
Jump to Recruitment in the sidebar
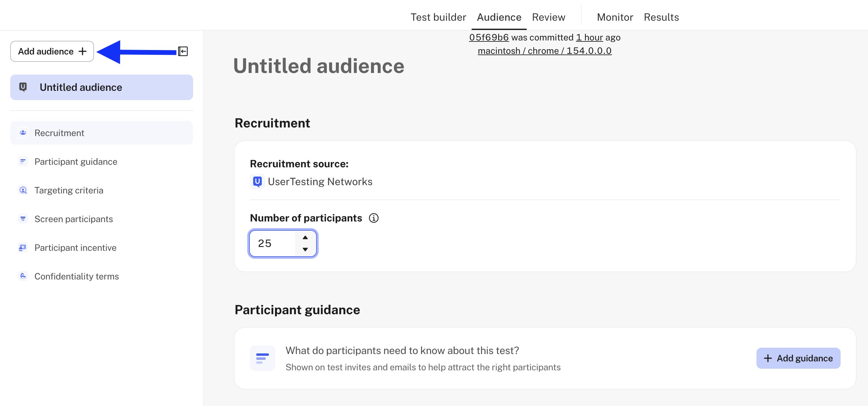point(101,133)
